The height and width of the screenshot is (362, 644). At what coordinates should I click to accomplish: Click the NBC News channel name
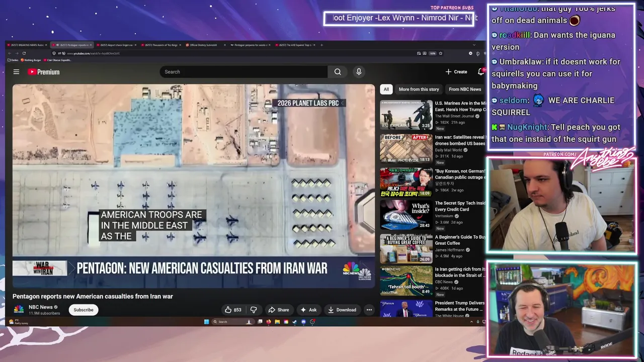(40, 307)
